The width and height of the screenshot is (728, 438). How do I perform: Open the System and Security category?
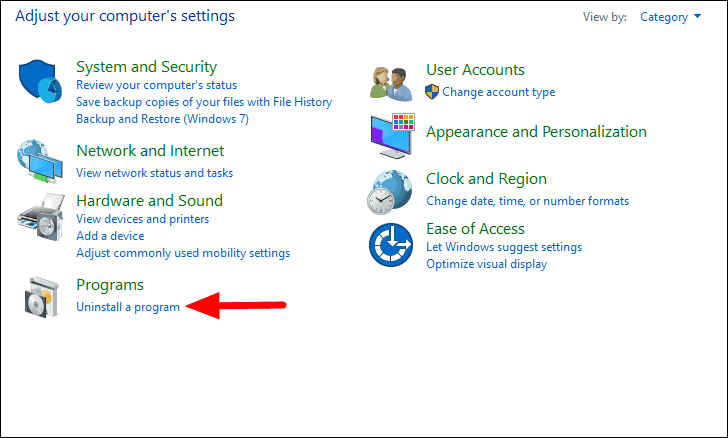146,67
